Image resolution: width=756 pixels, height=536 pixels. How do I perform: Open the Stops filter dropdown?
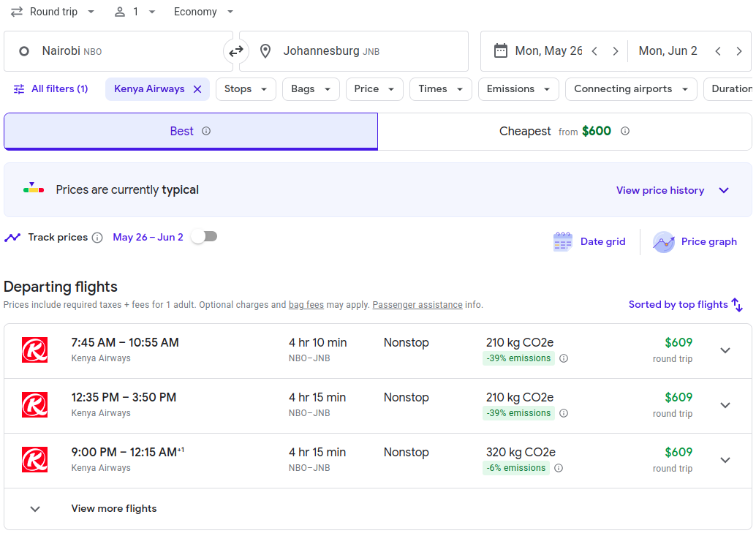246,89
